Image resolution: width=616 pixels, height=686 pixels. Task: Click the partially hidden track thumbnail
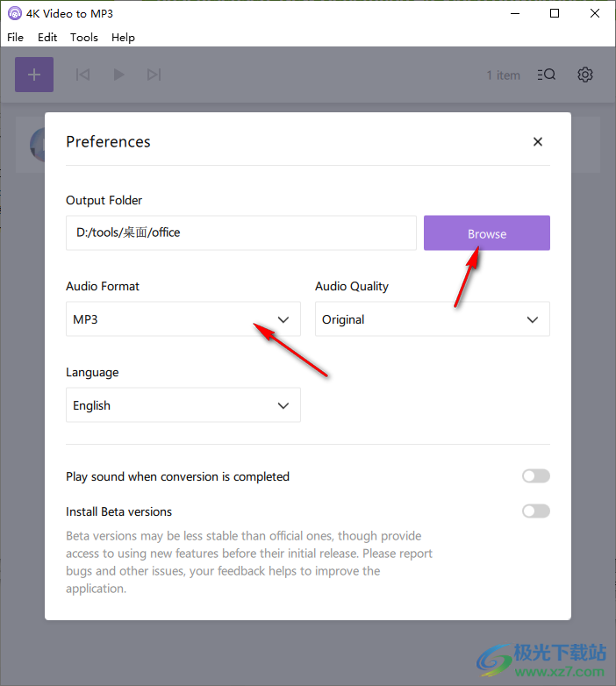pos(37,145)
